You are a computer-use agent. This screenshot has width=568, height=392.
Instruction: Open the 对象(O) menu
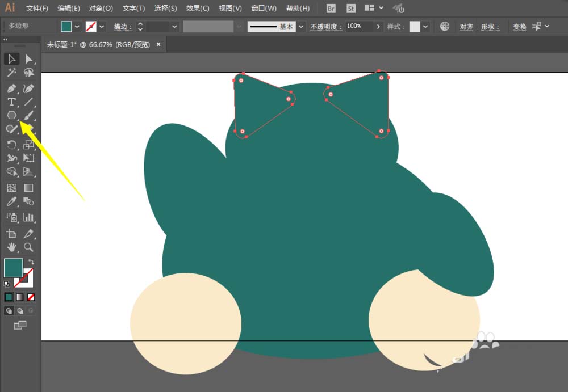(x=101, y=9)
